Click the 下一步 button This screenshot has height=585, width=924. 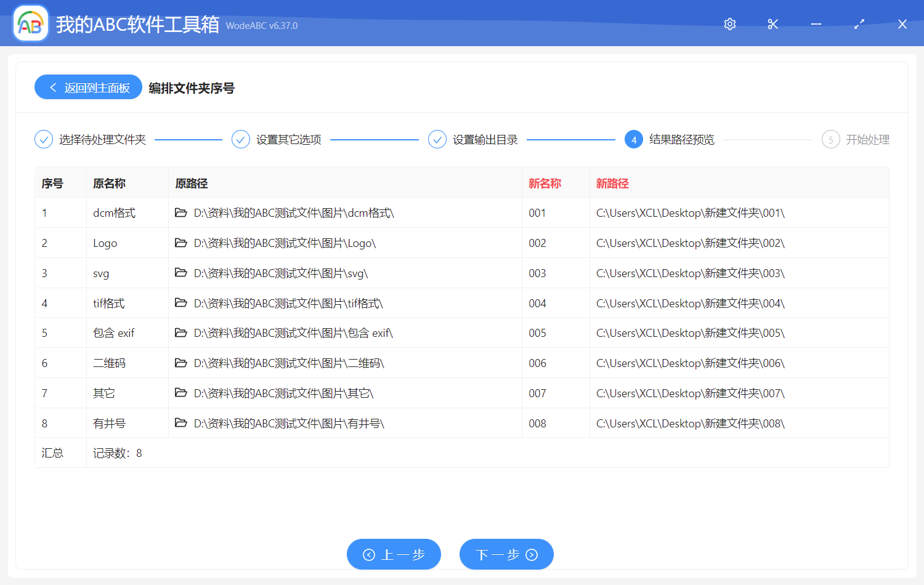point(506,554)
